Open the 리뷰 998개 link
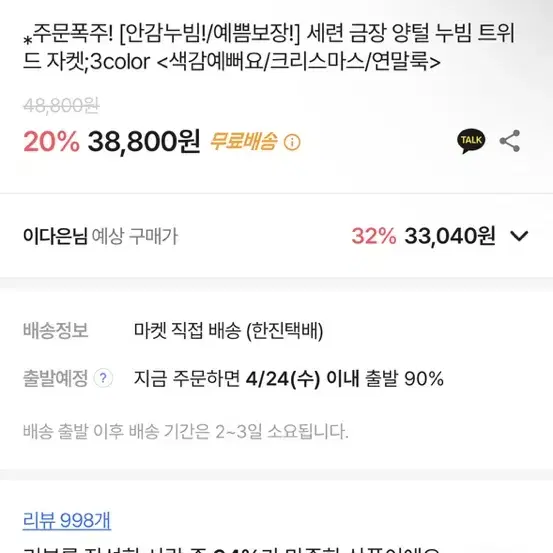This screenshot has height=553, width=553. (67, 520)
